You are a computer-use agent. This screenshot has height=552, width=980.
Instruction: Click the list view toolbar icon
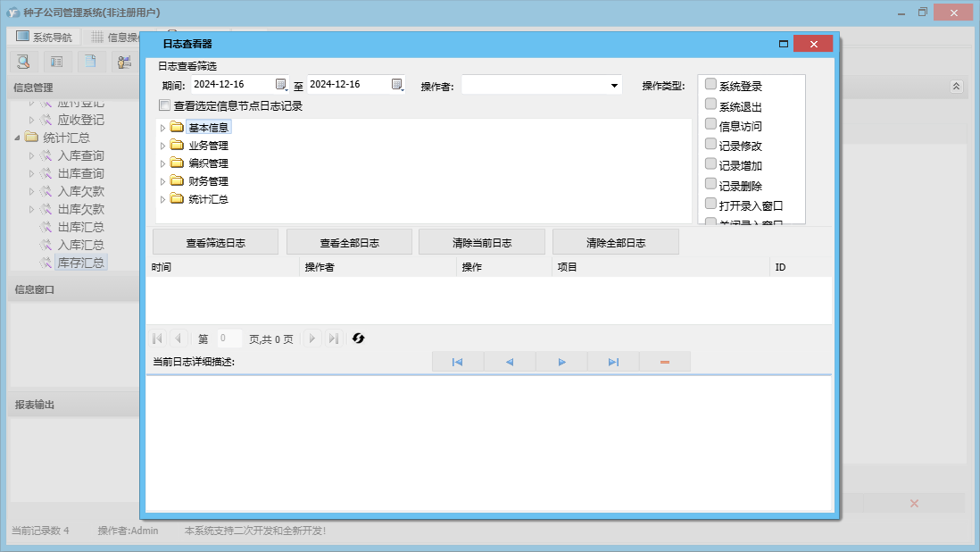click(x=57, y=62)
